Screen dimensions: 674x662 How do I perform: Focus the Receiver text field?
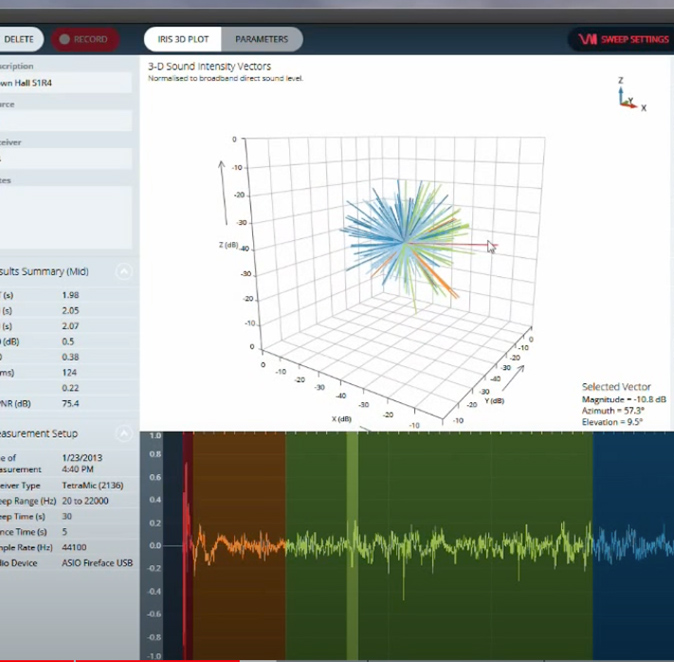(65, 159)
